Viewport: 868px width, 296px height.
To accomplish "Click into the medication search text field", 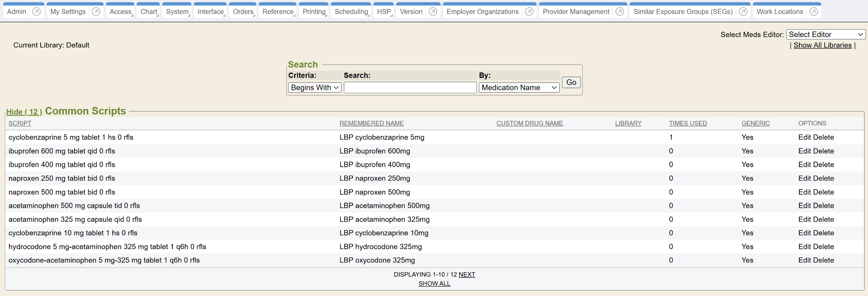I will point(410,87).
